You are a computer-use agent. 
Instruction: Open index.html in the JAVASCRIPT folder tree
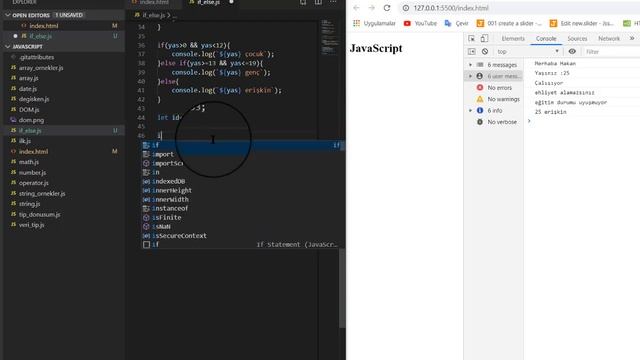tap(33, 151)
